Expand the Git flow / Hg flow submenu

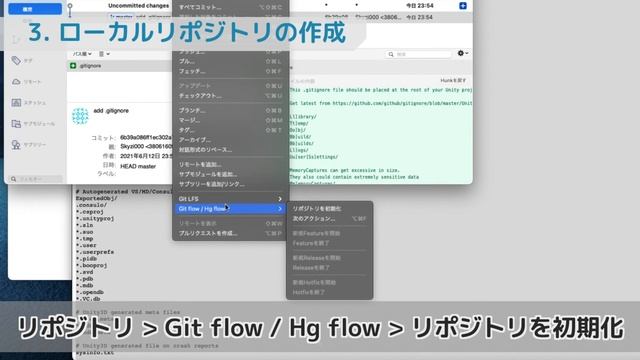click(230, 209)
